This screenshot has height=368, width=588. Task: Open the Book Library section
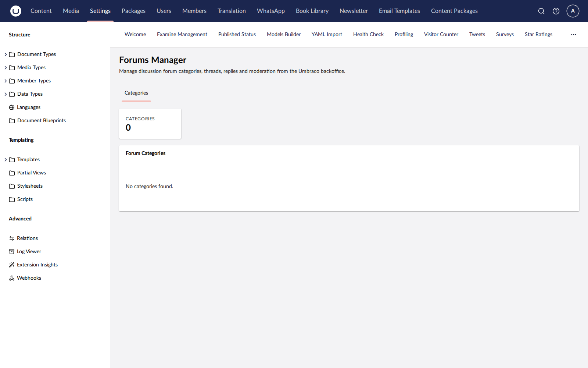[x=312, y=11]
